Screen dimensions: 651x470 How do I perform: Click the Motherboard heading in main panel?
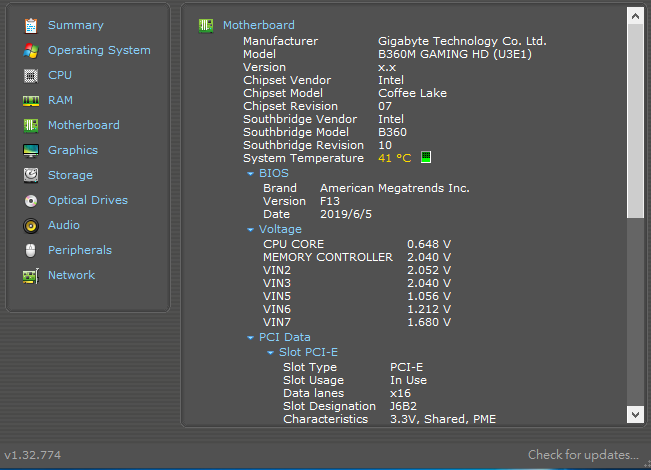[x=259, y=25]
